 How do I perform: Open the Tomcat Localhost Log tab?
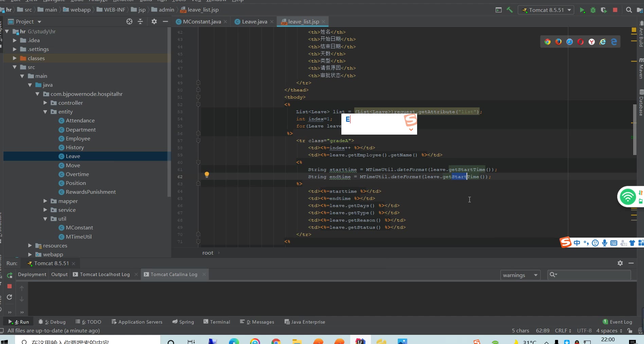105,274
